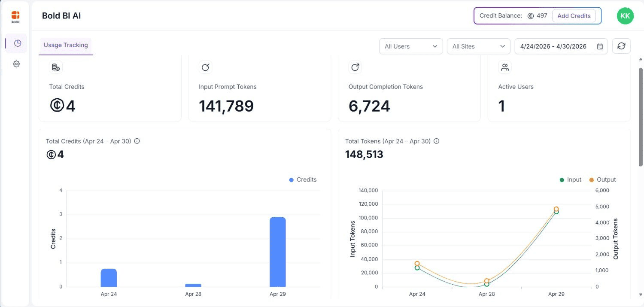Click the 141,789 input tokens value
This screenshot has width=644, height=307.
pos(226,106)
